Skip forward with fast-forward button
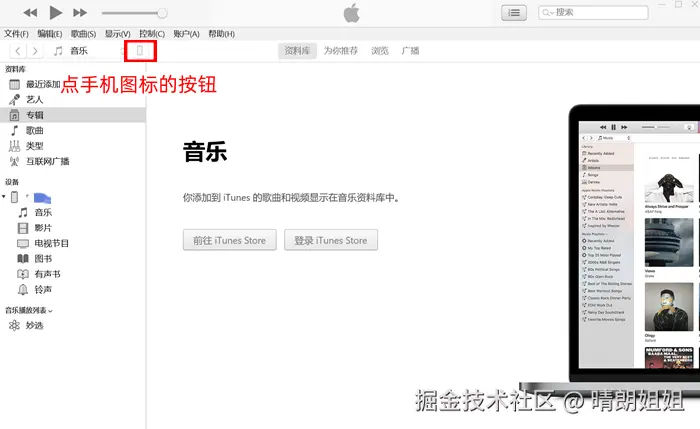The width and height of the screenshot is (700, 429). coord(80,13)
